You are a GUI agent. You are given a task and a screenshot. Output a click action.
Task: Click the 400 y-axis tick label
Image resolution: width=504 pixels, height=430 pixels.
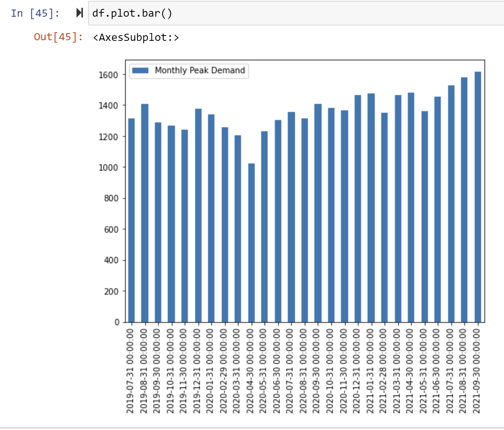coord(111,260)
